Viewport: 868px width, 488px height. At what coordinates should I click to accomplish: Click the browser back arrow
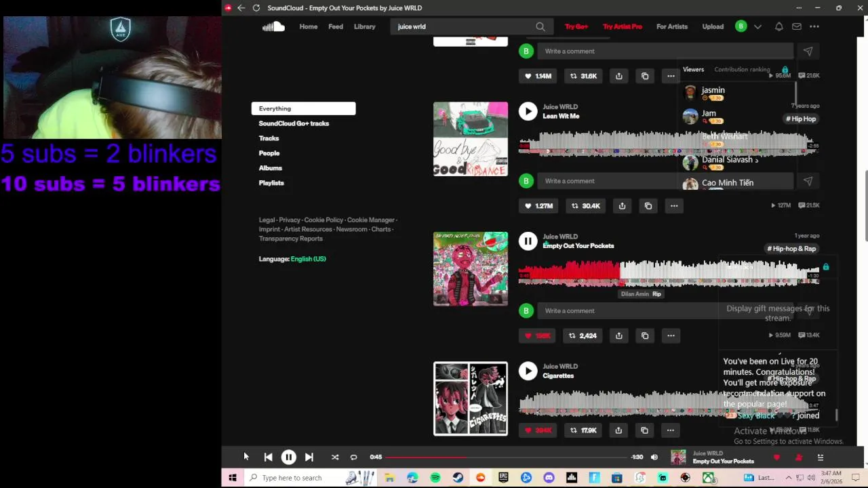click(241, 7)
